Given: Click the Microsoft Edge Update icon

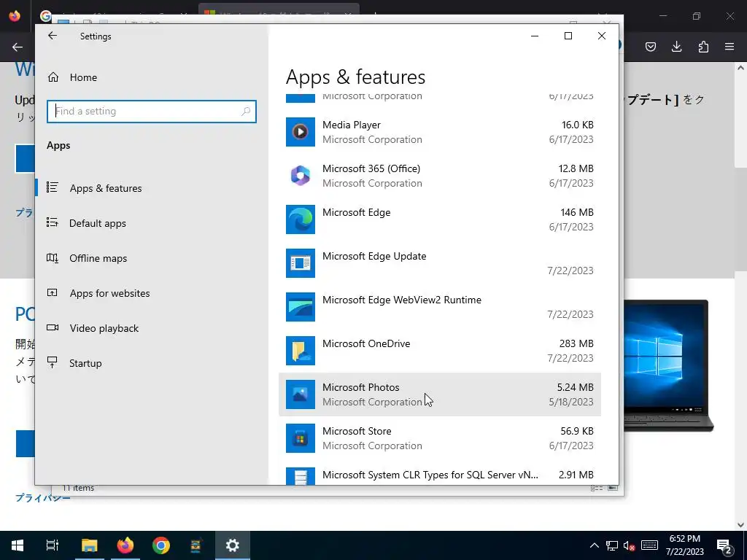Looking at the screenshot, I should point(300,263).
